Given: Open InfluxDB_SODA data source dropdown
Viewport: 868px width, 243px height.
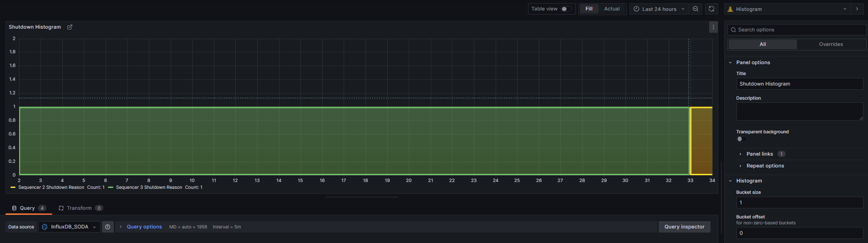Looking at the screenshot, I should coord(70,227).
